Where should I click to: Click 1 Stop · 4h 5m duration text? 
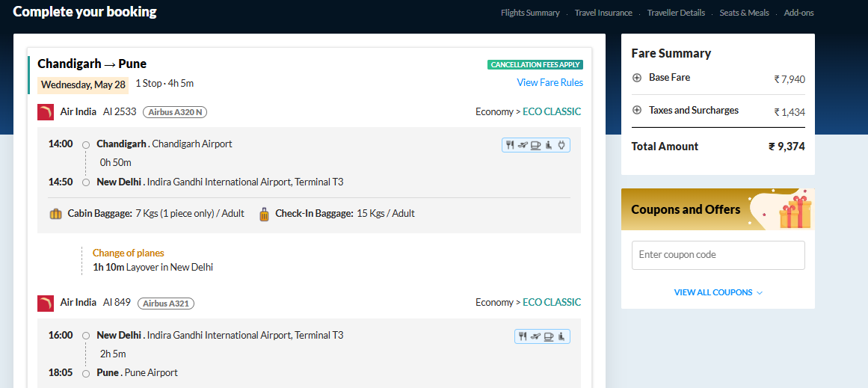pos(164,84)
